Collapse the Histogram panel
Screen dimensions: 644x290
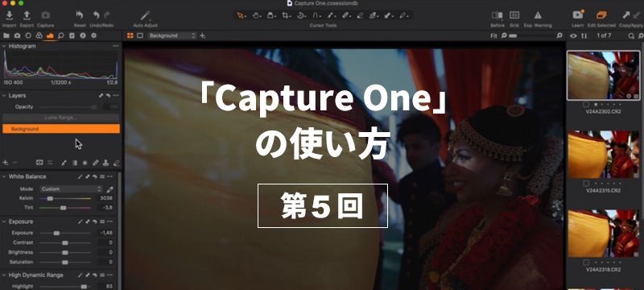click(4, 46)
